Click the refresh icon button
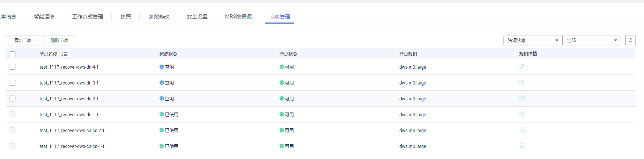The height and width of the screenshot is (159, 644). click(x=630, y=40)
